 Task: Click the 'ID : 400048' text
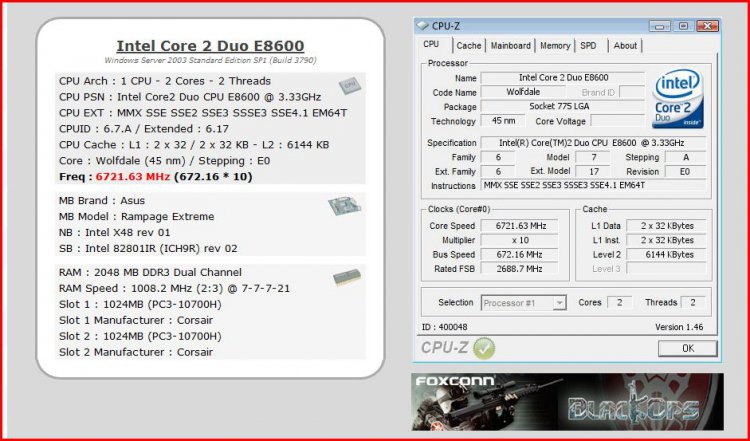[444, 327]
